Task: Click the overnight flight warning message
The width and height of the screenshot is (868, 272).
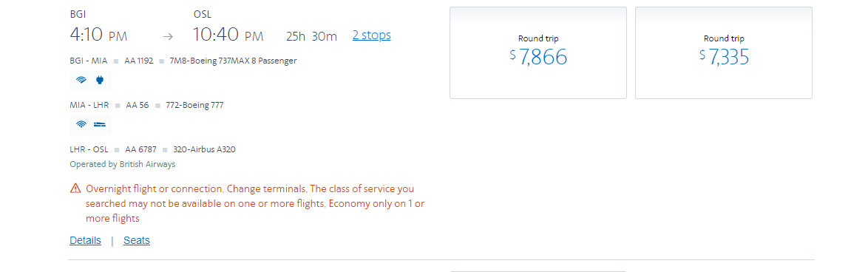Action: coord(255,203)
